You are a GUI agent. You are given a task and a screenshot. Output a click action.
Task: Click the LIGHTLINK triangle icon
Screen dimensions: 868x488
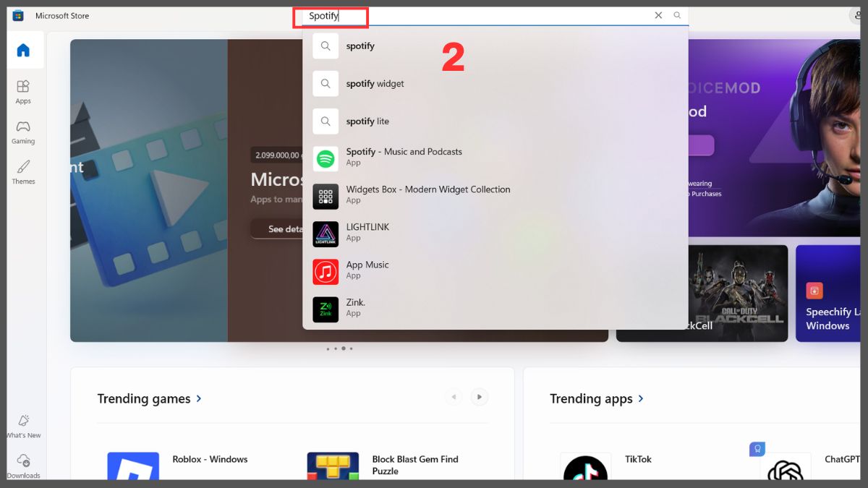[325, 234]
